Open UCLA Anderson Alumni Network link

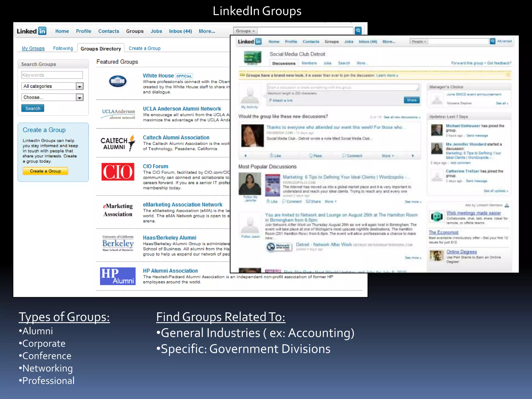[182, 109]
